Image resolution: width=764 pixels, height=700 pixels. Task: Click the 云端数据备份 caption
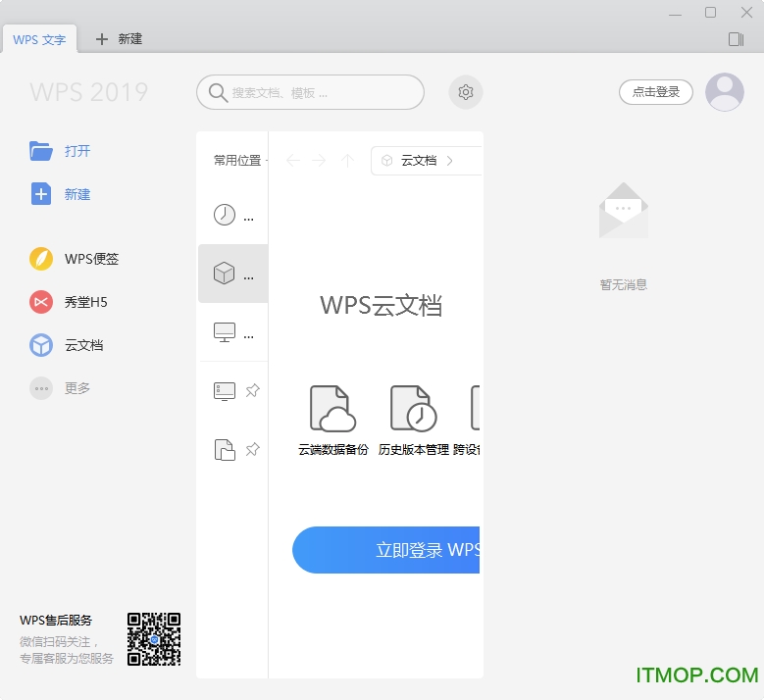pyautogui.click(x=333, y=450)
